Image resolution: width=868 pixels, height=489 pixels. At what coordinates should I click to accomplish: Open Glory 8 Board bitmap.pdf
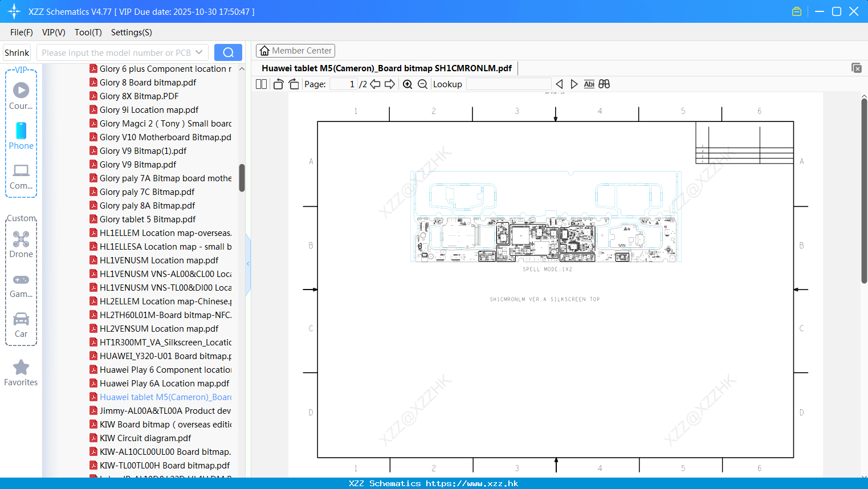pyautogui.click(x=142, y=83)
